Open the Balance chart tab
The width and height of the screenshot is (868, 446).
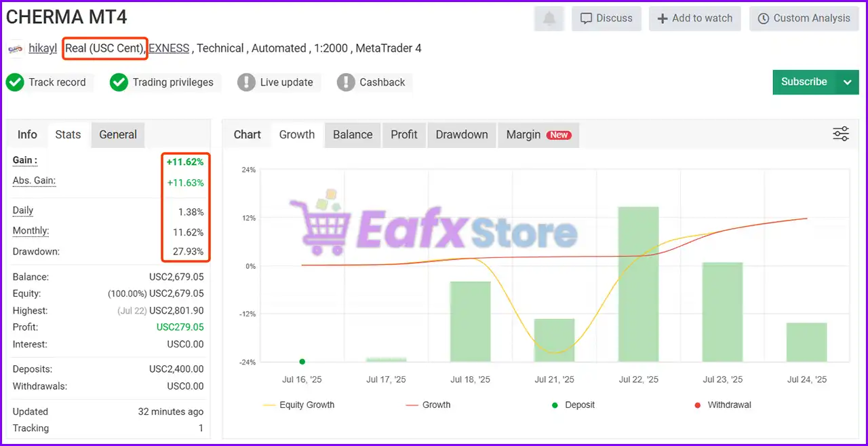coord(353,134)
